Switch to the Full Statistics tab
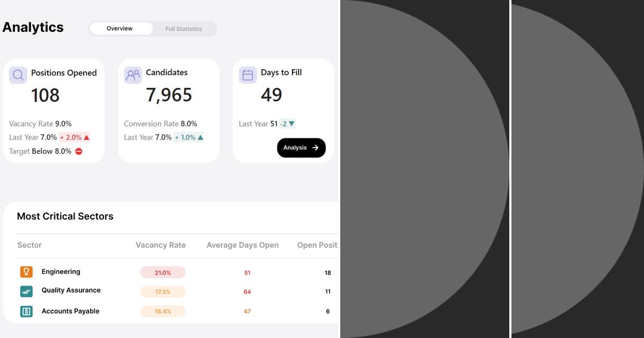The width and height of the screenshot is (644, 338). 184,28
